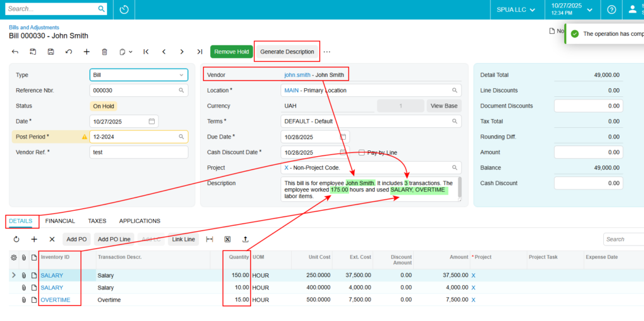The width and height of the screenshot is (644, 321).
Task: Click the green Remove Hold button
Action: coord(232,52)
